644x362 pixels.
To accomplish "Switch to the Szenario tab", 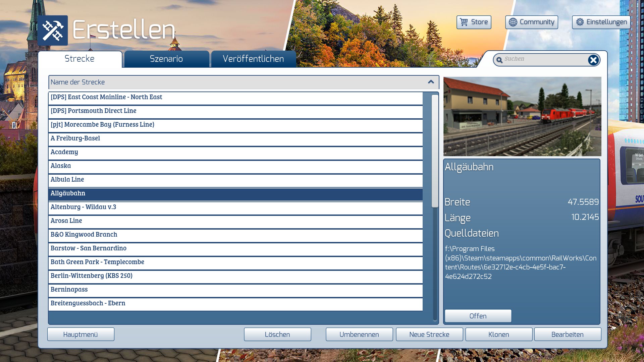I will point(166,59).
